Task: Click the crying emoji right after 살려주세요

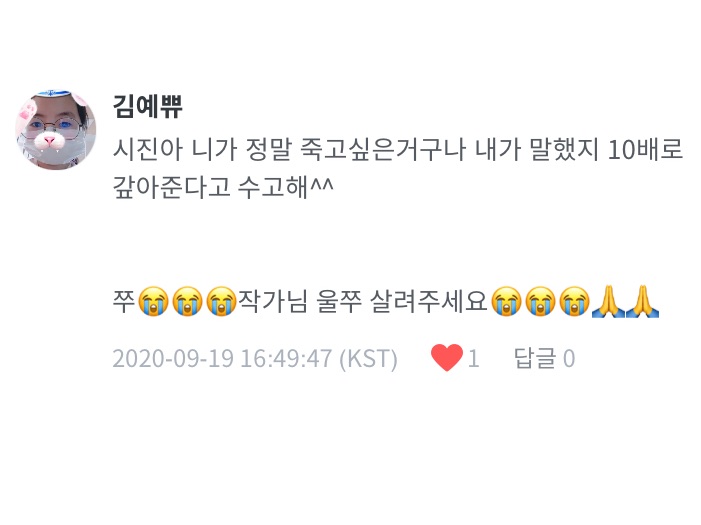Action: (506, 301)
